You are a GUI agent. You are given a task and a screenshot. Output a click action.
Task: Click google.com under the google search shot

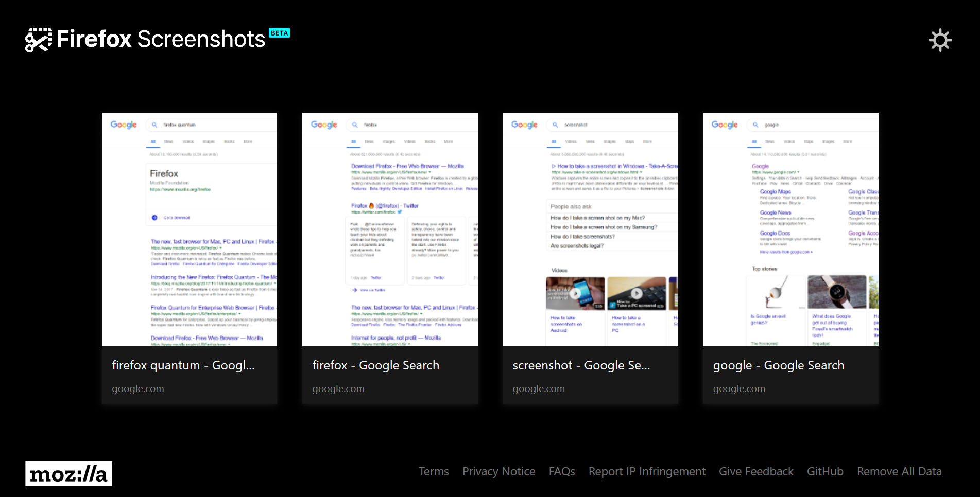739,388
